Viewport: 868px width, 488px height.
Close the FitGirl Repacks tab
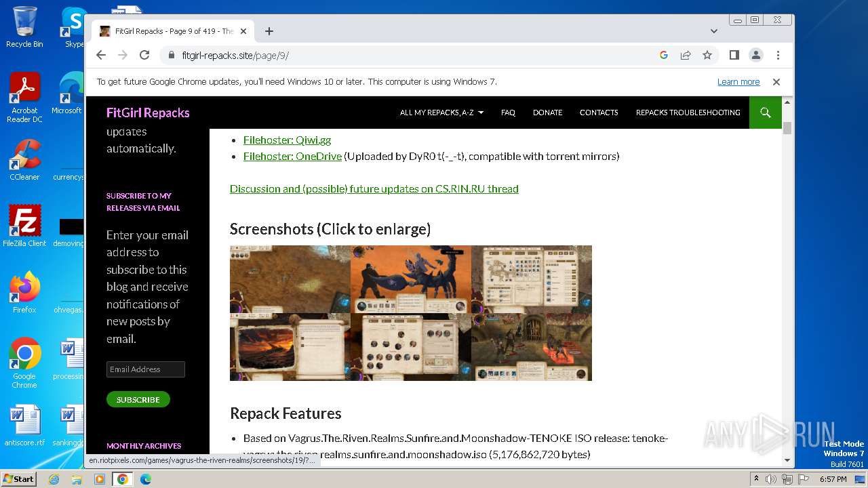[x=243, y=31]
